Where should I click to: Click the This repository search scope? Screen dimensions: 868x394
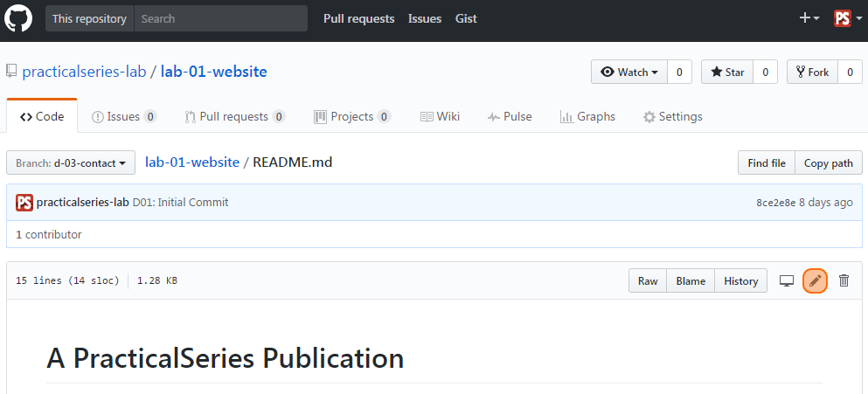pyautogui.click(x=90, y=18)
